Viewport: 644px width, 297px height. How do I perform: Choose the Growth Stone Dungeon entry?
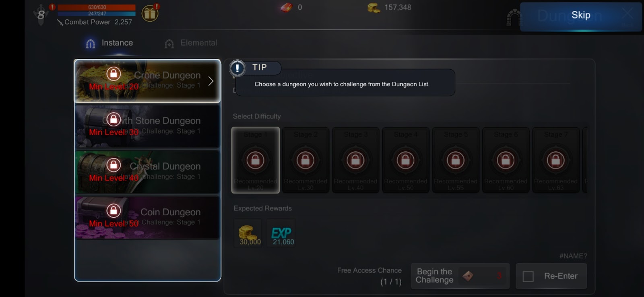tap(147, 126)
